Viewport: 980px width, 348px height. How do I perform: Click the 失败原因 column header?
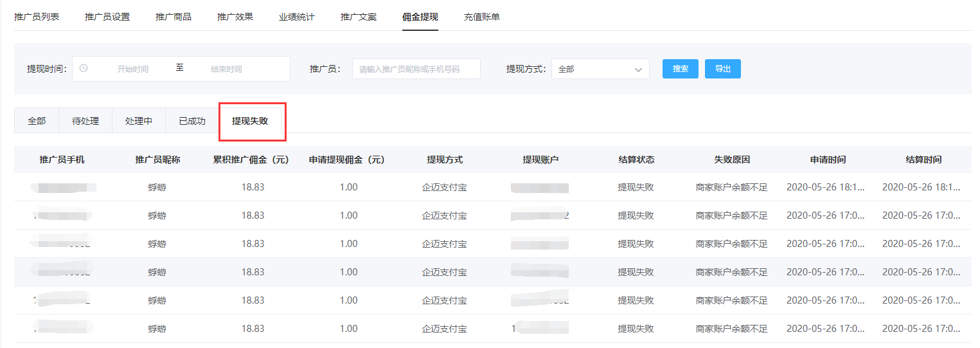pos(732,160)
